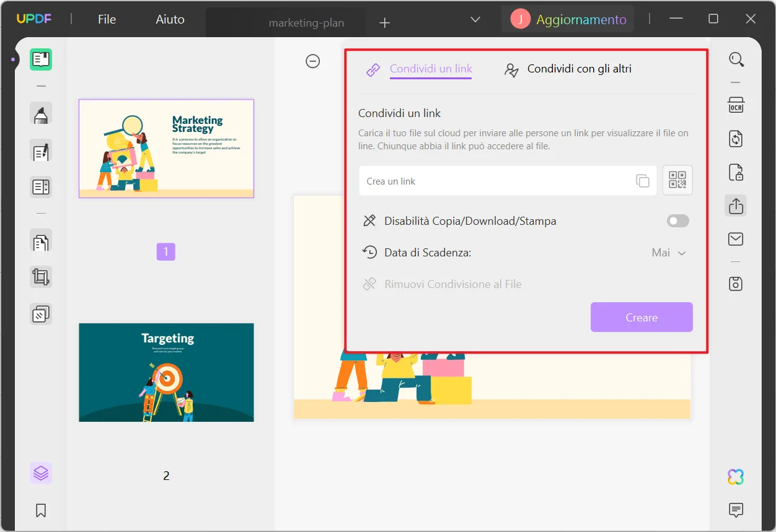Start the OCR tool
The height and width of the screenshot is (532, 776).
(736, 105)
